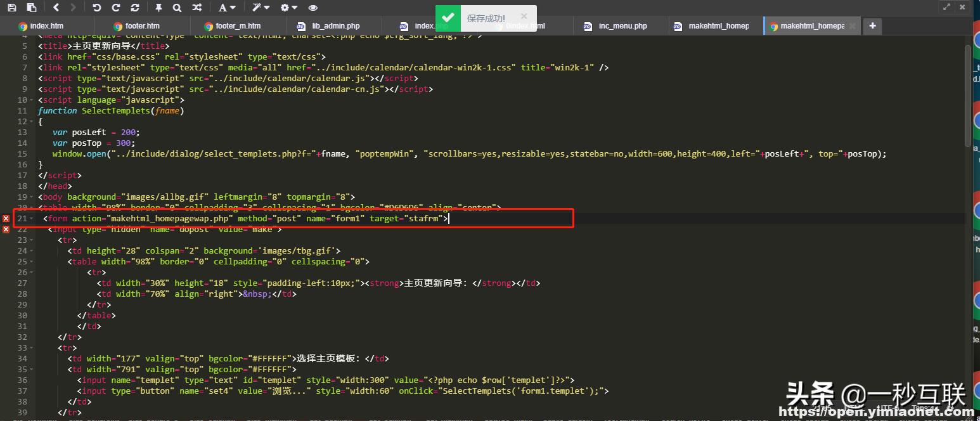Click the save file icon
This screenshot has width=980, height=421.
tap(12, 8)
